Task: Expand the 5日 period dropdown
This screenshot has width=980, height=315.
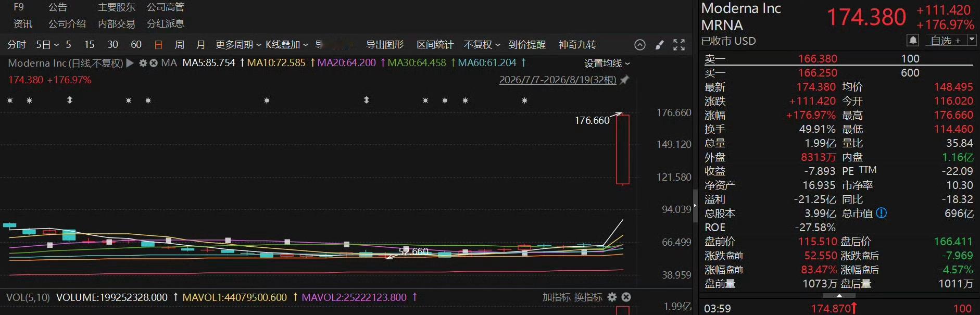Action: 47,45
